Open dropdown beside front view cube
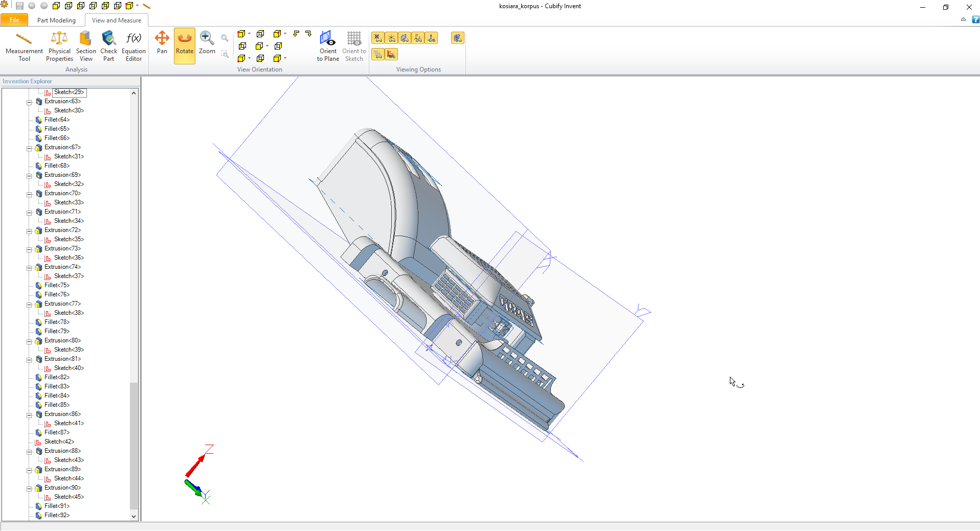Screen dimensions: 980x531 pos(267,46)
